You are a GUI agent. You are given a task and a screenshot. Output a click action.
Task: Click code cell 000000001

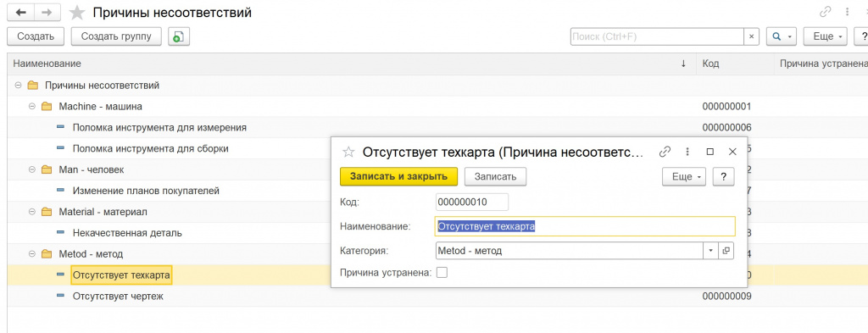pos(726,106)
